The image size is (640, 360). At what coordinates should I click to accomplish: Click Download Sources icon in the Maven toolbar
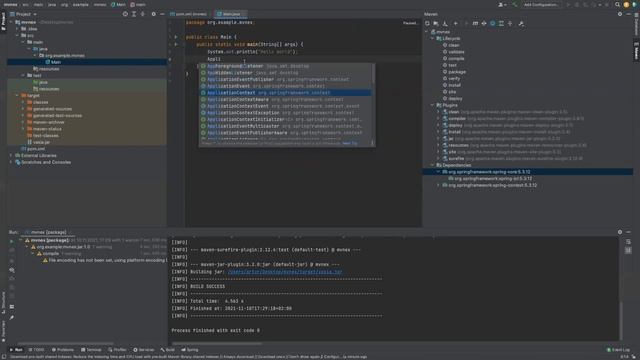click(445, 24)
